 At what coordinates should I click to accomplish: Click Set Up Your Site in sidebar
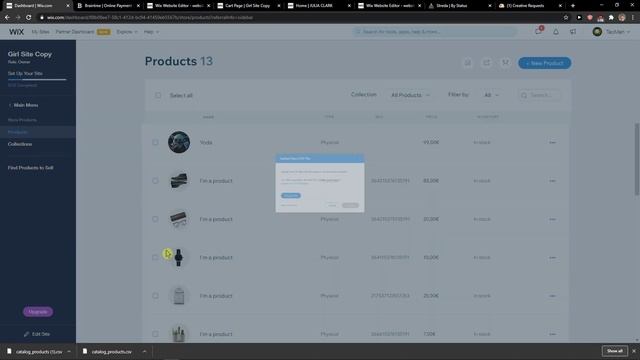point(25,73)
